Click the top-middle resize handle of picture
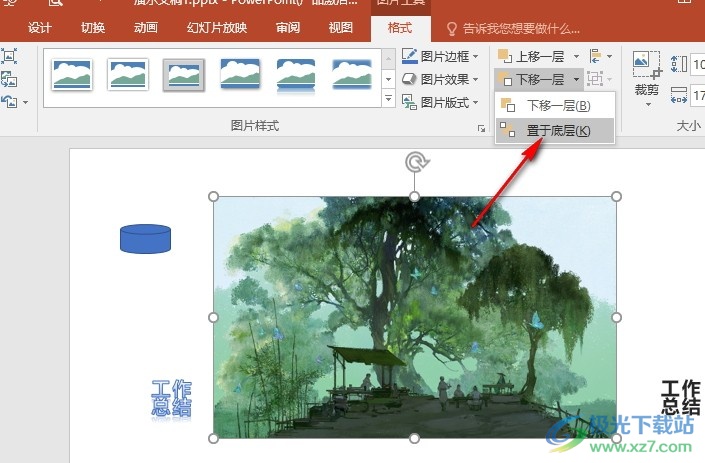Screen dimensions: 705x463 pos(415,196)
